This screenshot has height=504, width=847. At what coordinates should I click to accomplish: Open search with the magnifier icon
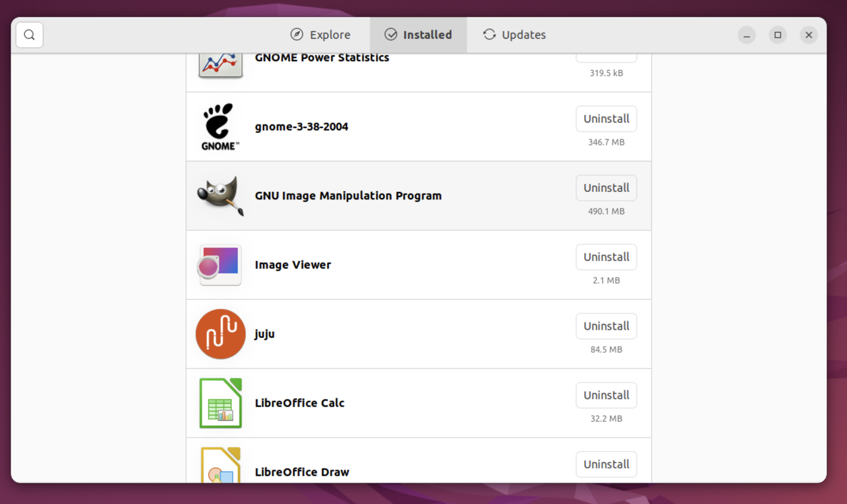29,35
